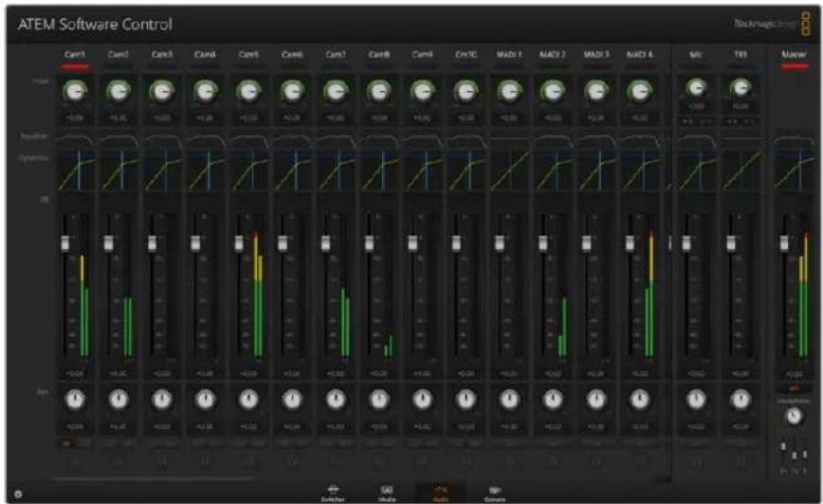Viewport: 823px width, 504px height.
Task: Click the Cam9 pan knob
Action: pyautogui.click(x=422, y=400)
